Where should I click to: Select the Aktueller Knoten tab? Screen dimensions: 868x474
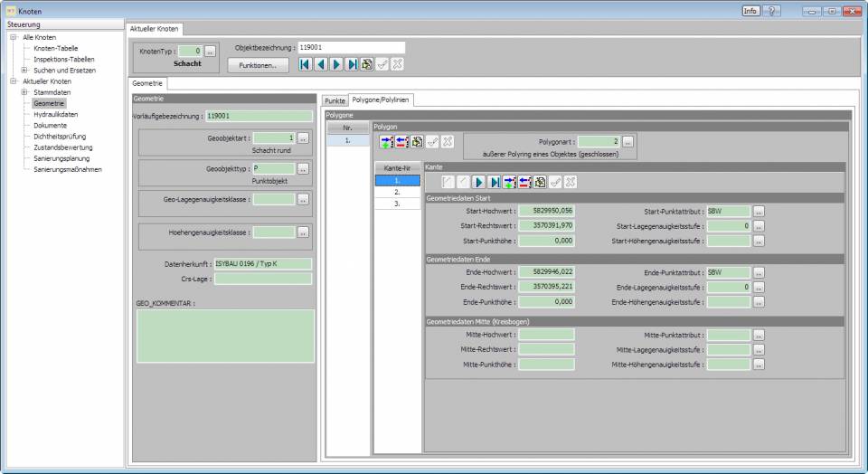154,29
